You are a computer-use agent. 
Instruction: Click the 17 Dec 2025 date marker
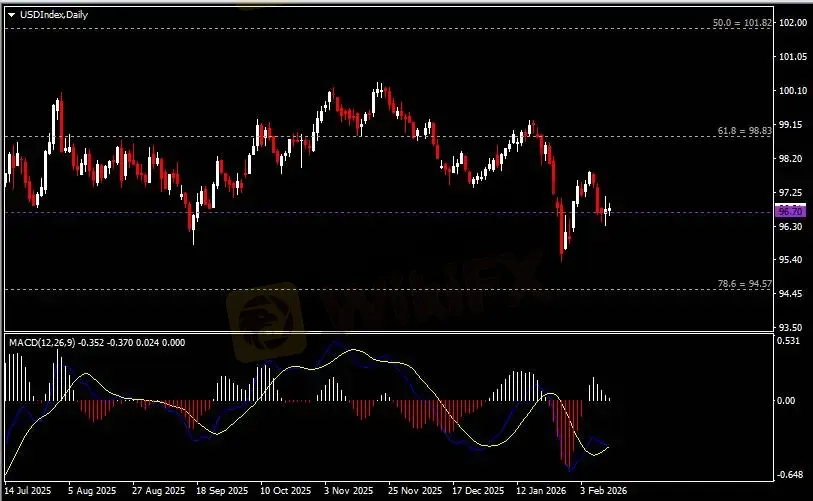(x=476, y=491)
